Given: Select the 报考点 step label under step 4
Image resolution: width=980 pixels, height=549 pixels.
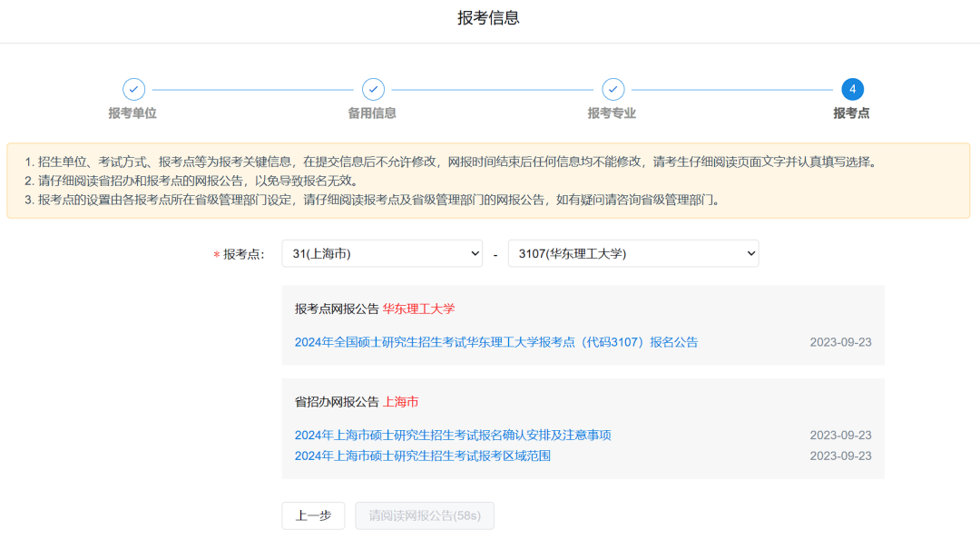Looking at the screenshot, I should (851, 113).
